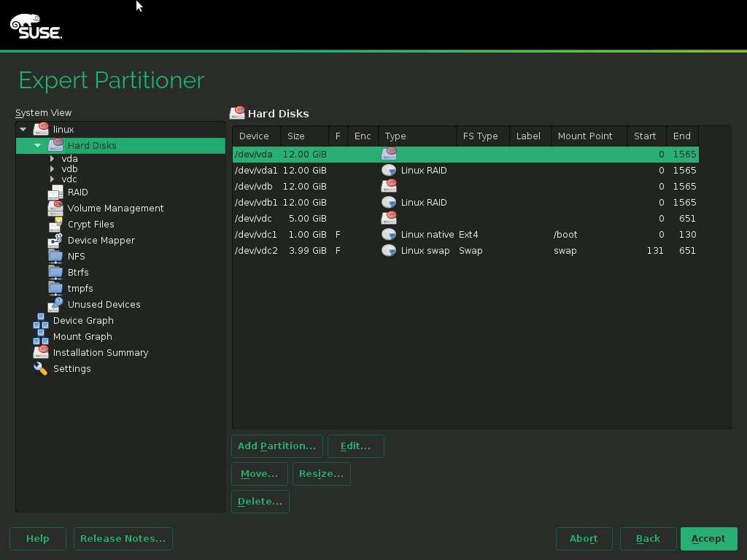Expand the vda disk node
Image resolution: width=747 pixels, height=560 pixels.
pos(52,159)
